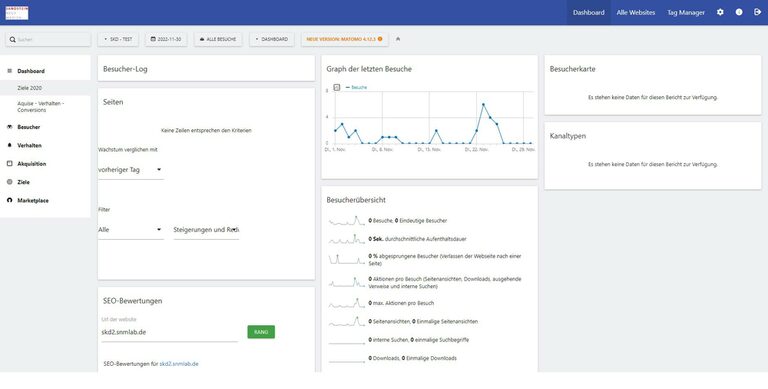Click the info icon in the top bar
The width and height of the screenshot is (768, 389).
point(739,12)
